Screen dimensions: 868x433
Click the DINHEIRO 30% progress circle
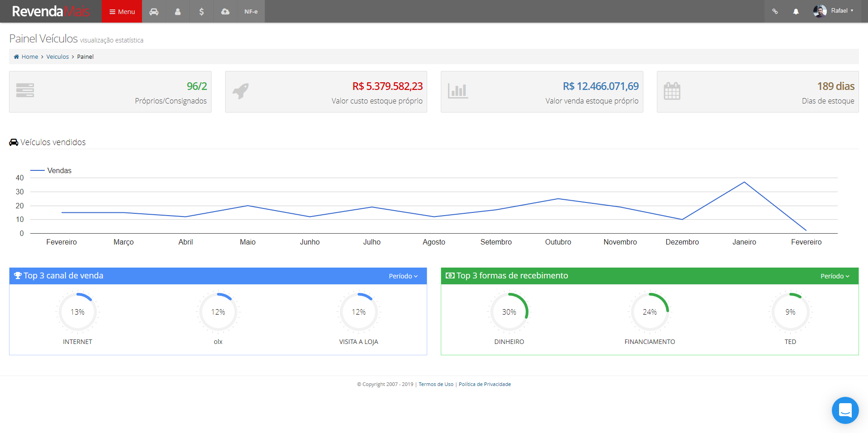(509, 312)
